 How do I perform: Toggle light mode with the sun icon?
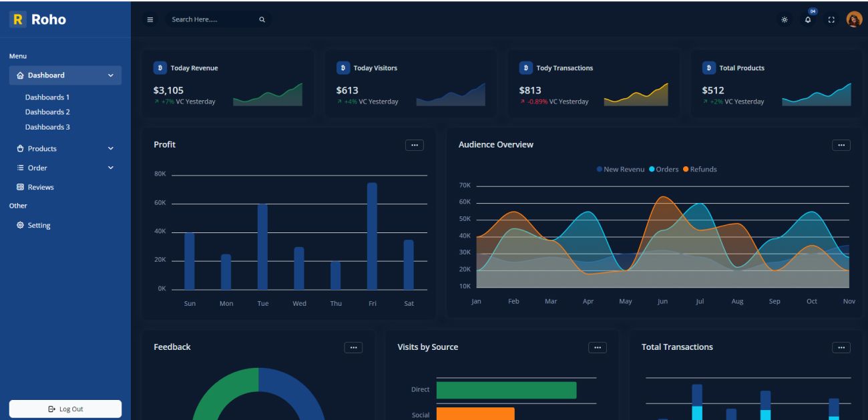pyautogui.click(x=785, y=21)
